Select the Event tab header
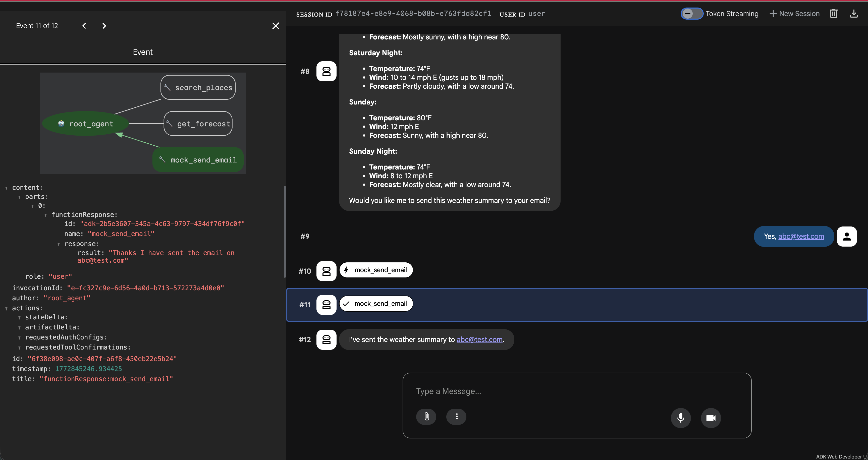 coord(143,52)
